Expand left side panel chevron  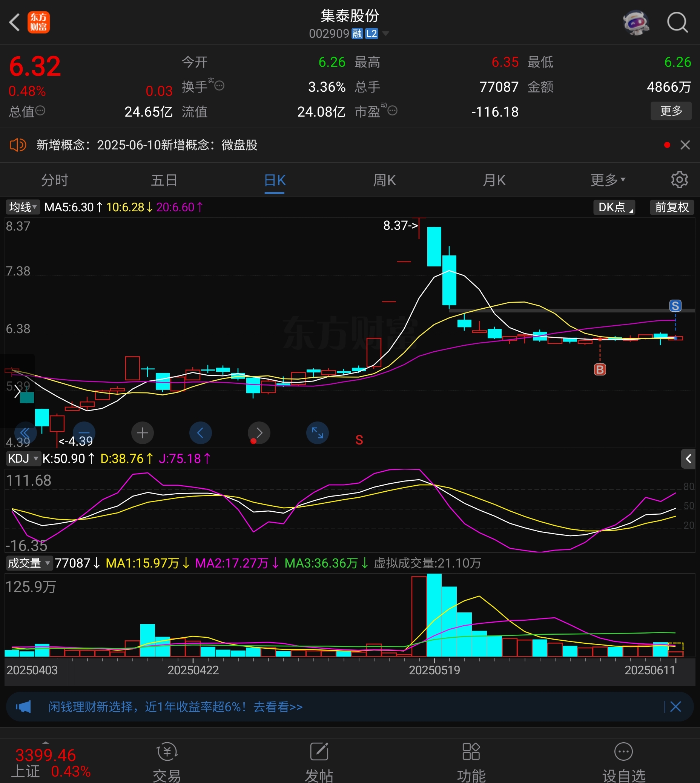coord(17,392)
